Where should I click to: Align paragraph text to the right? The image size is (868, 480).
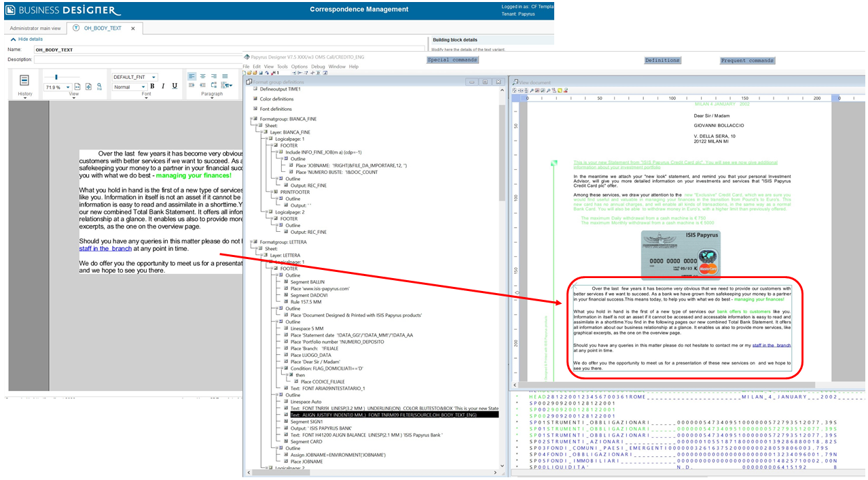pyautogui.click(x=214, y=76)
